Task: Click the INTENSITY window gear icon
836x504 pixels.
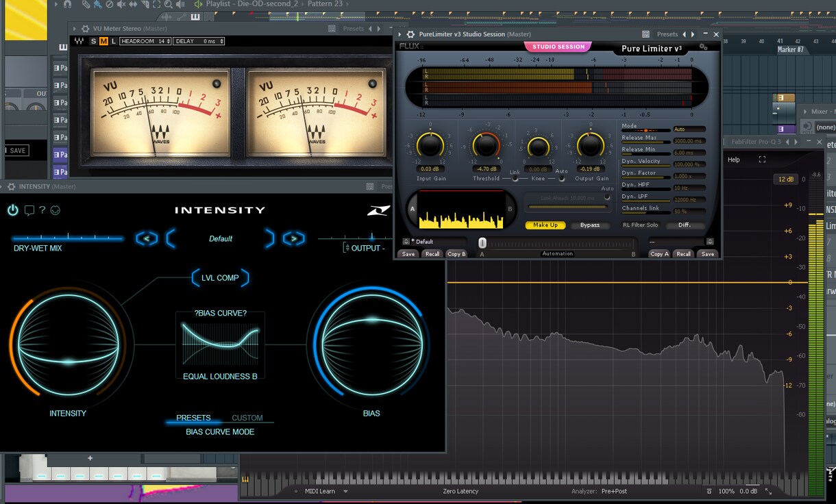Action: click(12, 186)
